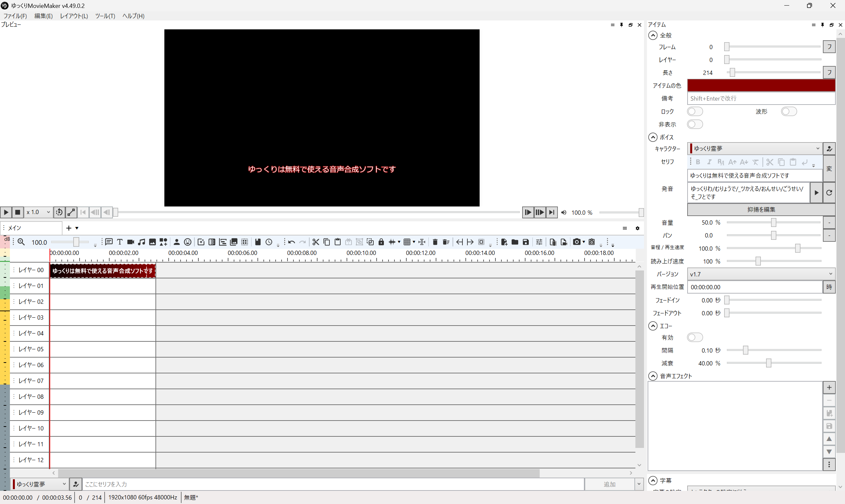Enable the 波形 waveform toggle

point(789,111)
